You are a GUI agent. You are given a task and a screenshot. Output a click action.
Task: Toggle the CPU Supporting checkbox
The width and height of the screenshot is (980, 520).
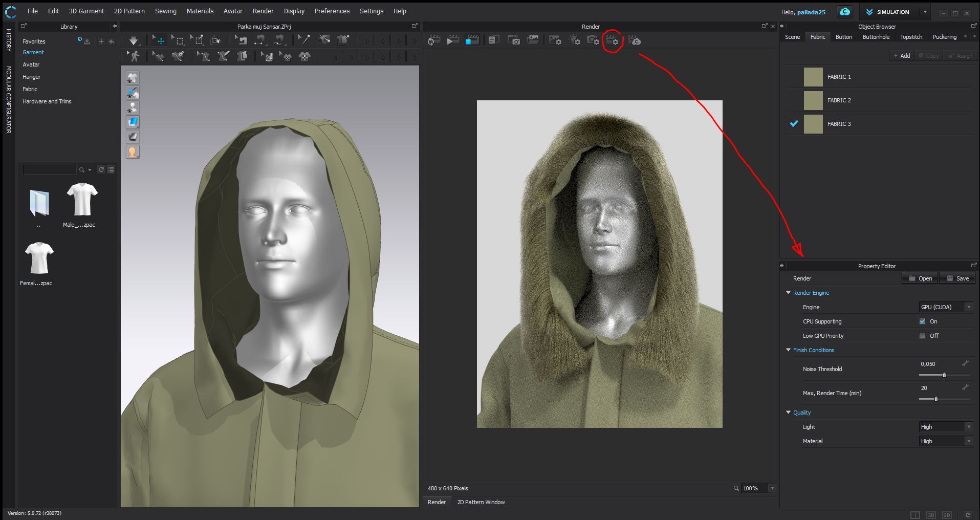point(922,321)
